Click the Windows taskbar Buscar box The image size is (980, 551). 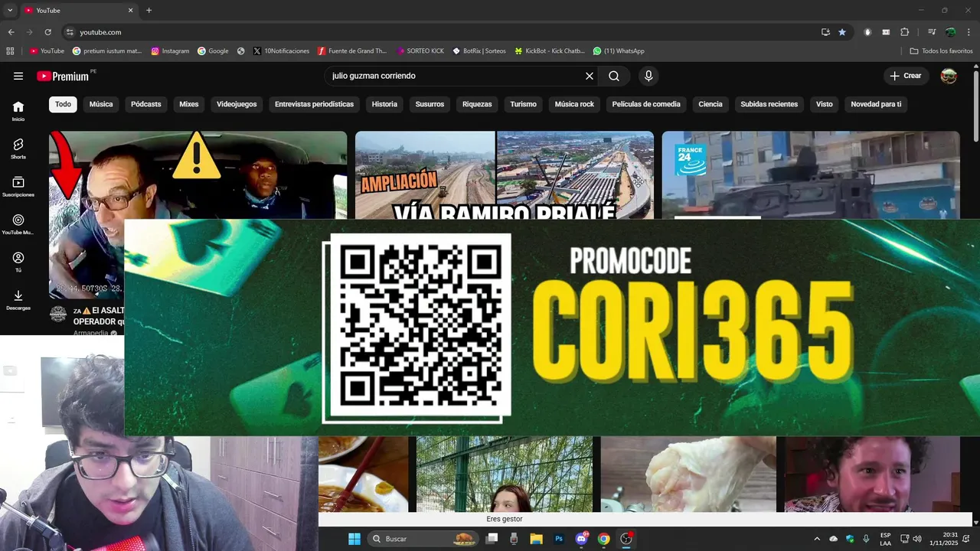click(423, 539)
